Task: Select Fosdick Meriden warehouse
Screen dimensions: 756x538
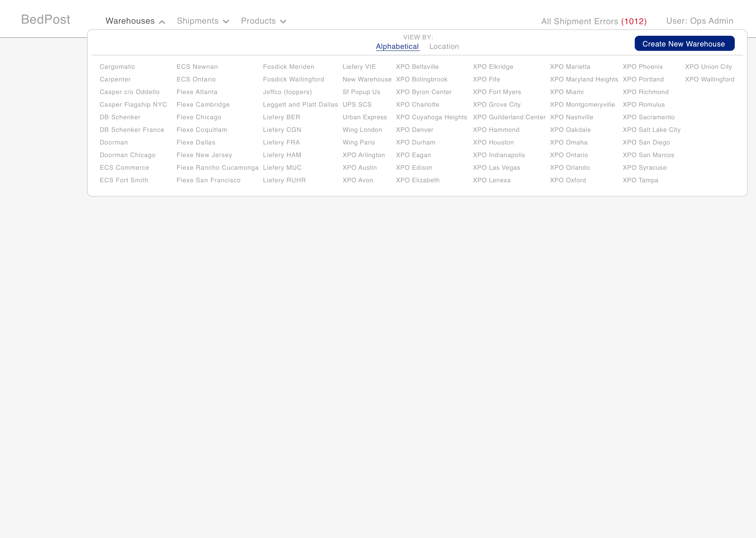Action: coord(288,67)
